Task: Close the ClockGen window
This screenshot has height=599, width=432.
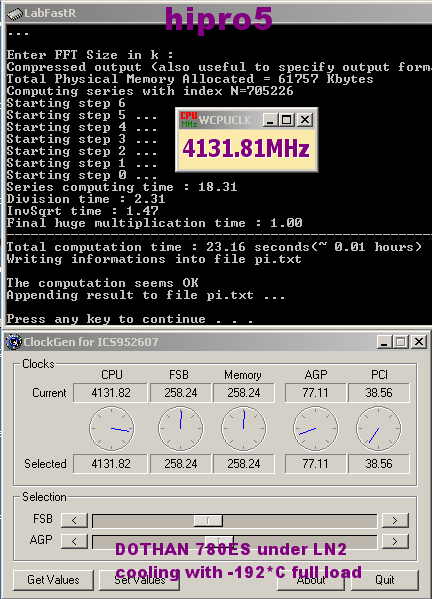Action: [x=419, y=342]
